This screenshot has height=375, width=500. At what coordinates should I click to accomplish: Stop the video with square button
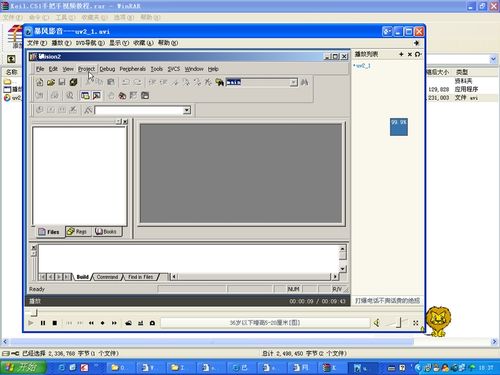tap(55, 323)
